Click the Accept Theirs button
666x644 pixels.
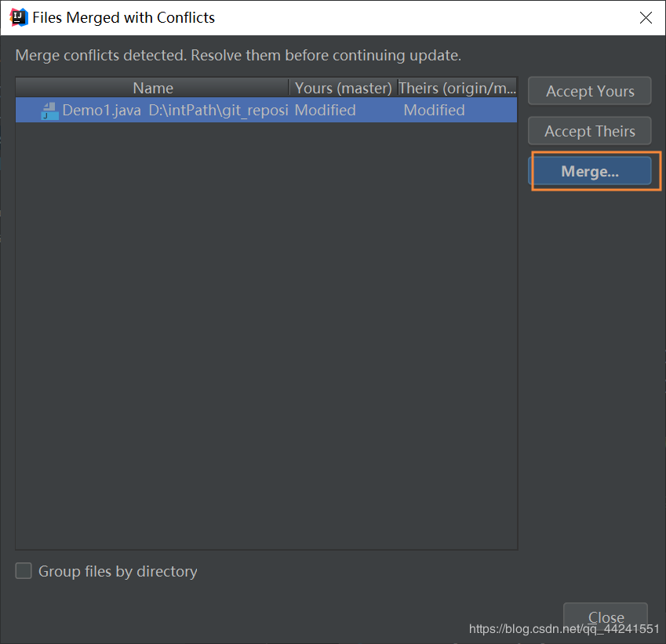[x=590, y=131]
